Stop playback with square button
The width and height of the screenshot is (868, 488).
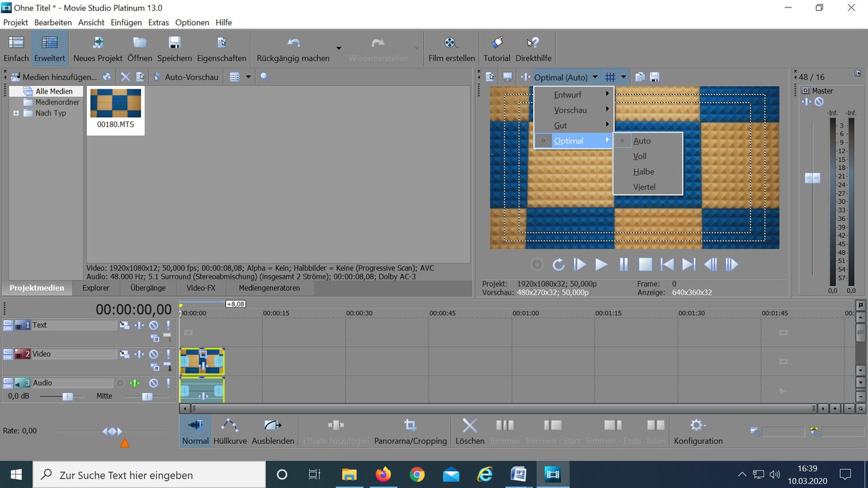click(x=646, y=264)
